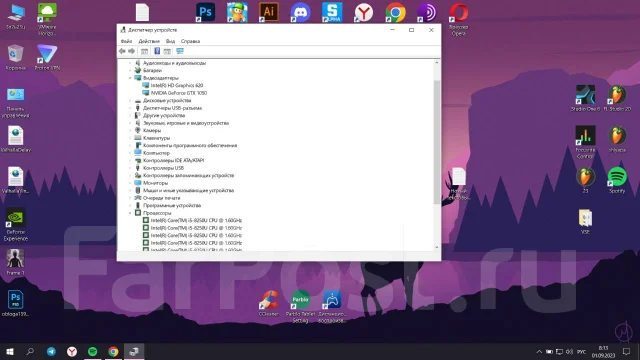Open Telegram from the taskbar

[51, 351]
